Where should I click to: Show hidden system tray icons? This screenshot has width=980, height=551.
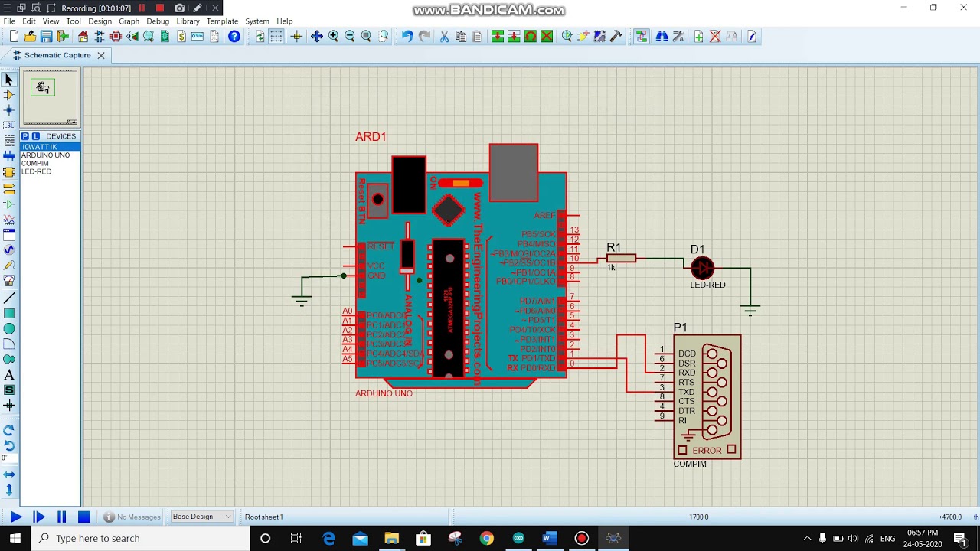click(x=807, y=539)
